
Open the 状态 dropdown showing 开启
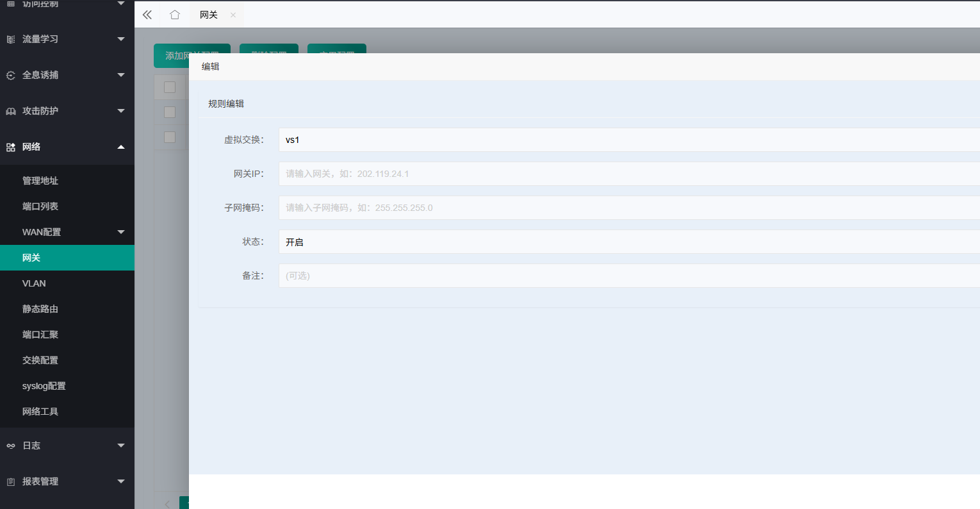coord(628,242)
